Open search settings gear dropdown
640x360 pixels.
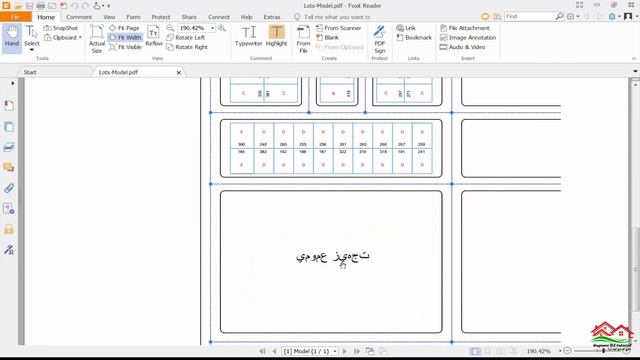coord(573,16)
